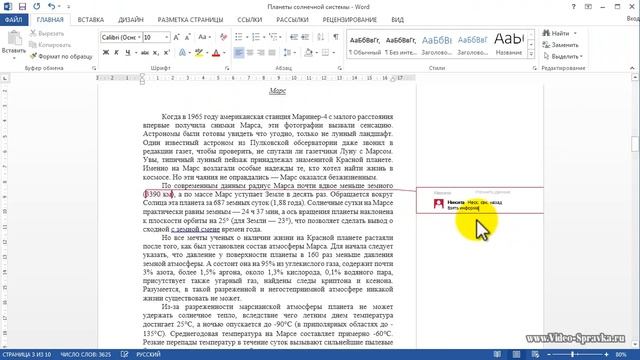Apply red font color button
This screenshot has width=640, height=360.
click(x=216, y=53)
